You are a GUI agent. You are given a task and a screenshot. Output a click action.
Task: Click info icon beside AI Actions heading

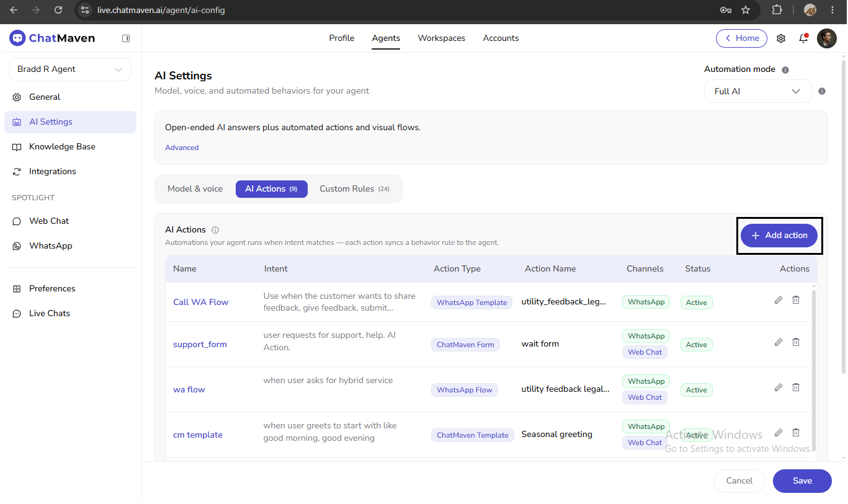(215, 230)
